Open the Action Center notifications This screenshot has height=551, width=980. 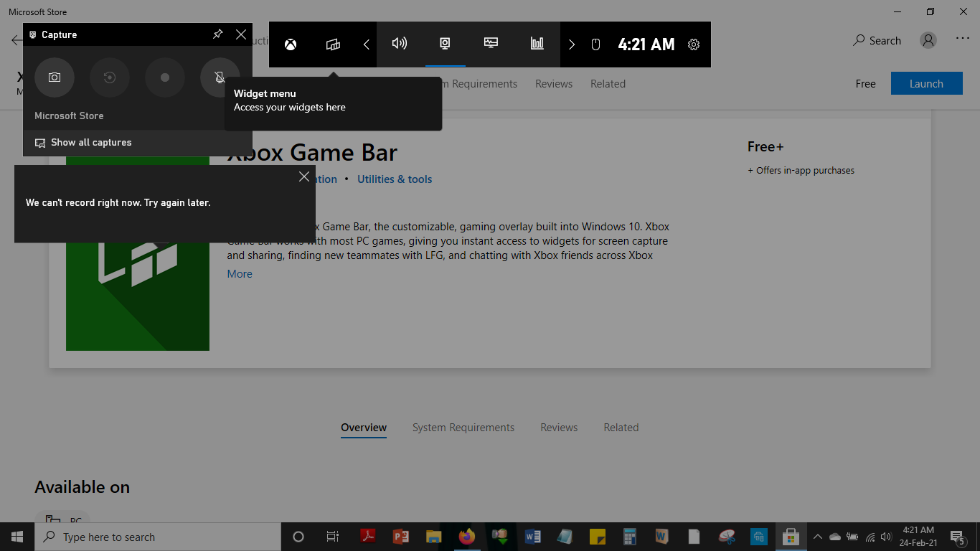point(957,537)
